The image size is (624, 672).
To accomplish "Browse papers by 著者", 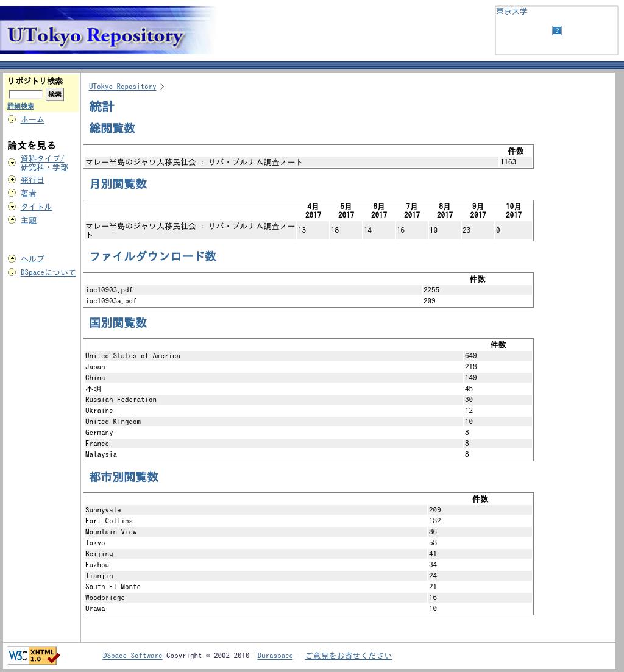I will tap(28, 193).
